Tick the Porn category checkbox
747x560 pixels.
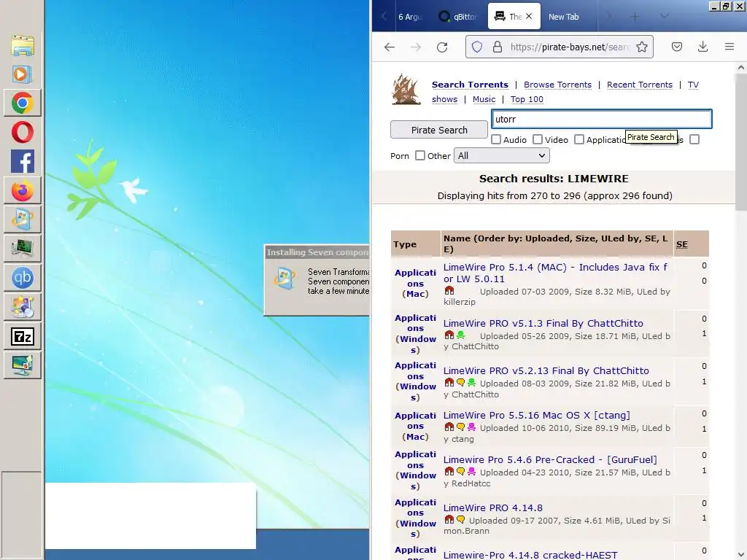[694, 139]
